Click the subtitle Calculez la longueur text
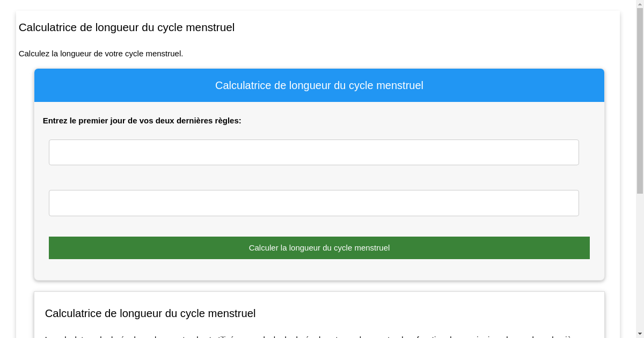Image resolution: width=644 pixels, height=338 pixels. (100, 54)
